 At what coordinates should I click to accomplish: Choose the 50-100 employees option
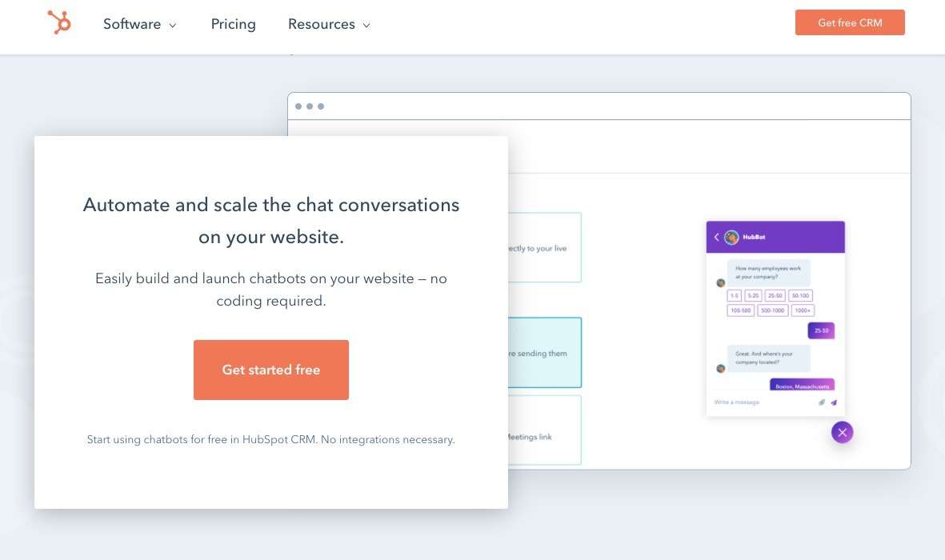pyautogui.click(x=800, y=295)
